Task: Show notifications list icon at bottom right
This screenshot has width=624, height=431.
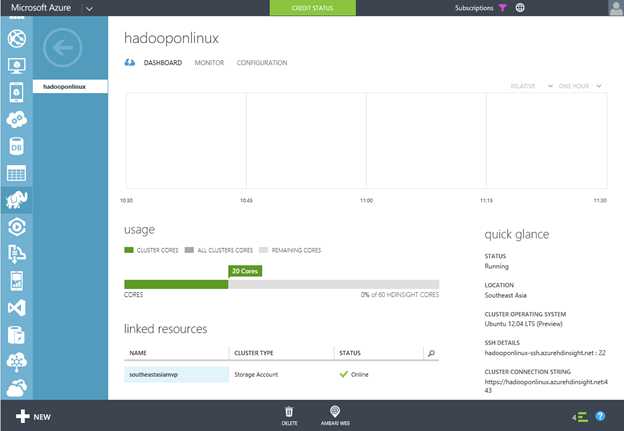Action: tap(580, 417)
